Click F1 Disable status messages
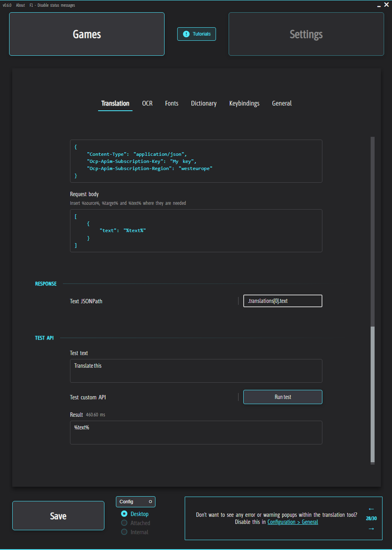 point(52,5)
